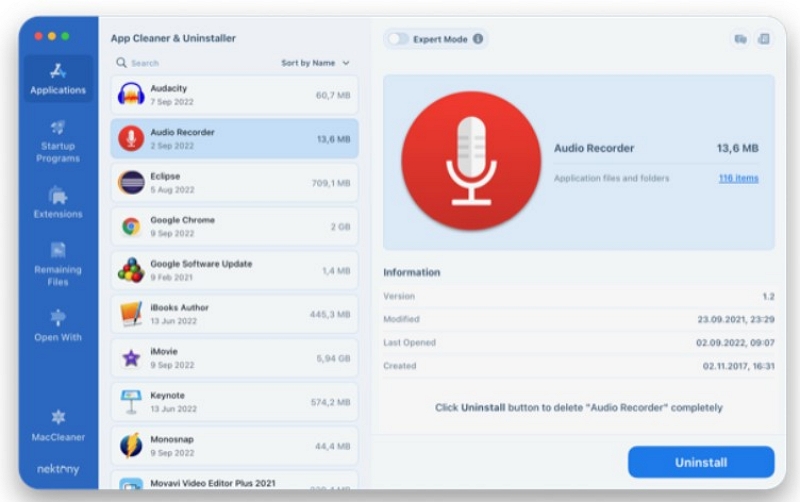This screenshot has width=800, height=502.
Task: Open Startup Programs rocket icon
Action: tap(58, 127)
